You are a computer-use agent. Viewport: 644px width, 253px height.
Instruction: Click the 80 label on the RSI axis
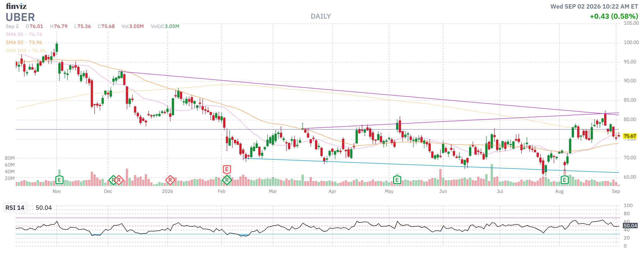[x=626, y=214]
